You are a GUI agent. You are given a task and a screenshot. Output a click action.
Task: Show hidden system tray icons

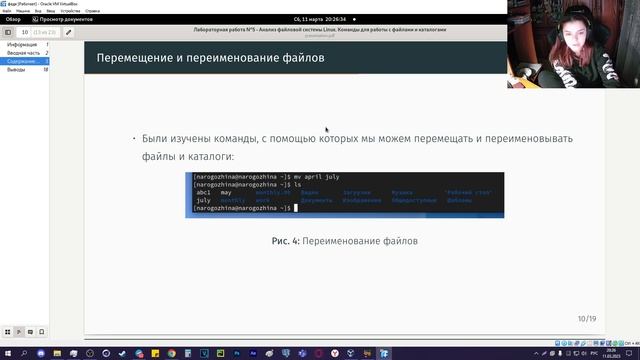(536, 353)
